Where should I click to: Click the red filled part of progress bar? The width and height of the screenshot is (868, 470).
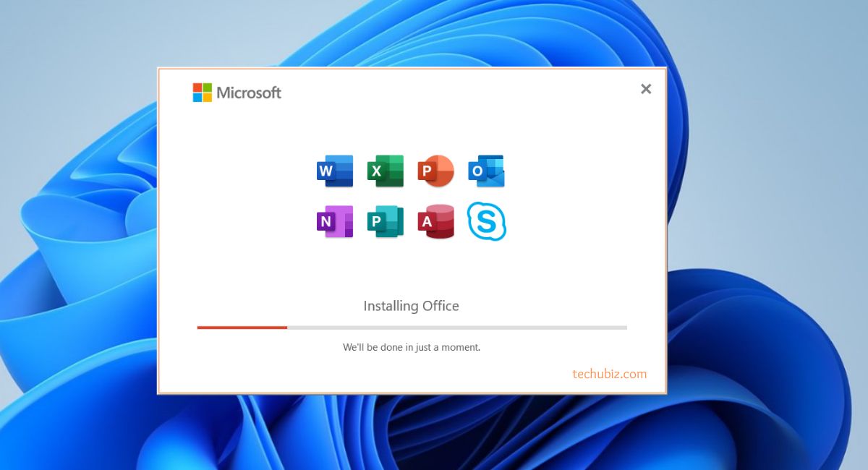click(242, 328)
